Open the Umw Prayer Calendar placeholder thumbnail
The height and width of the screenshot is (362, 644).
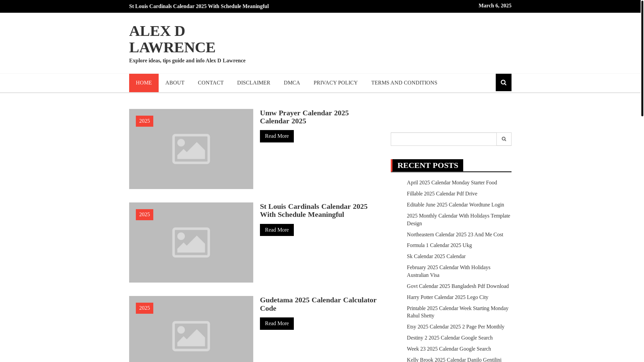191,149
